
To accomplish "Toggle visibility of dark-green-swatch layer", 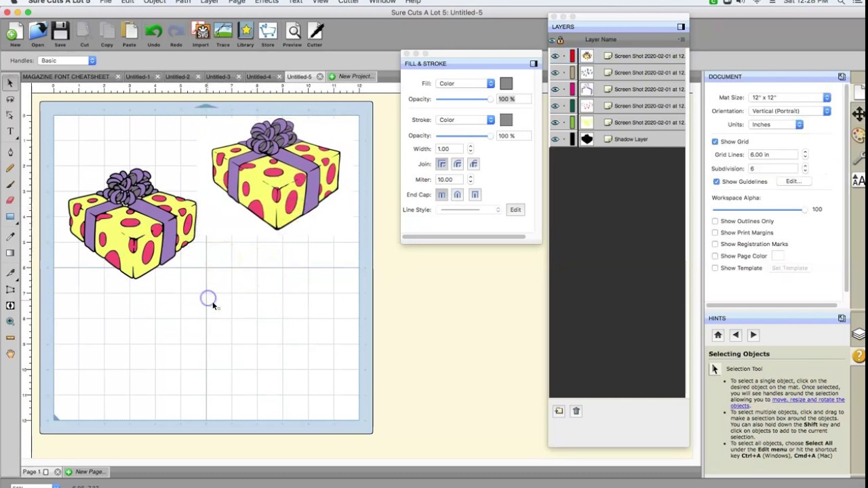I will point(555,106).
